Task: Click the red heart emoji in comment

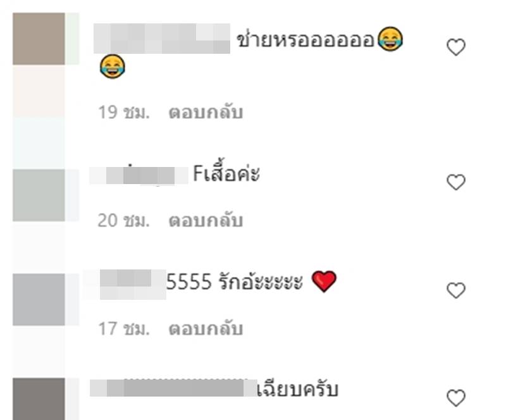Action: point(324,281)
